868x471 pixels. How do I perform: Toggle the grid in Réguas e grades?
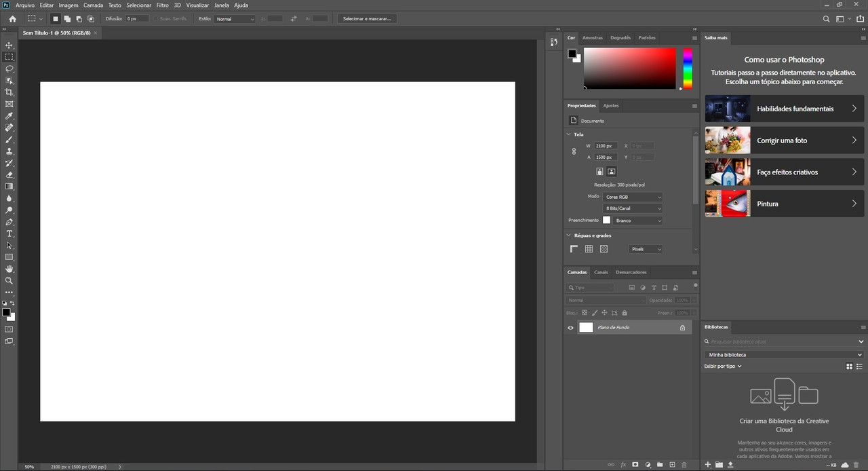pos(589,249)
